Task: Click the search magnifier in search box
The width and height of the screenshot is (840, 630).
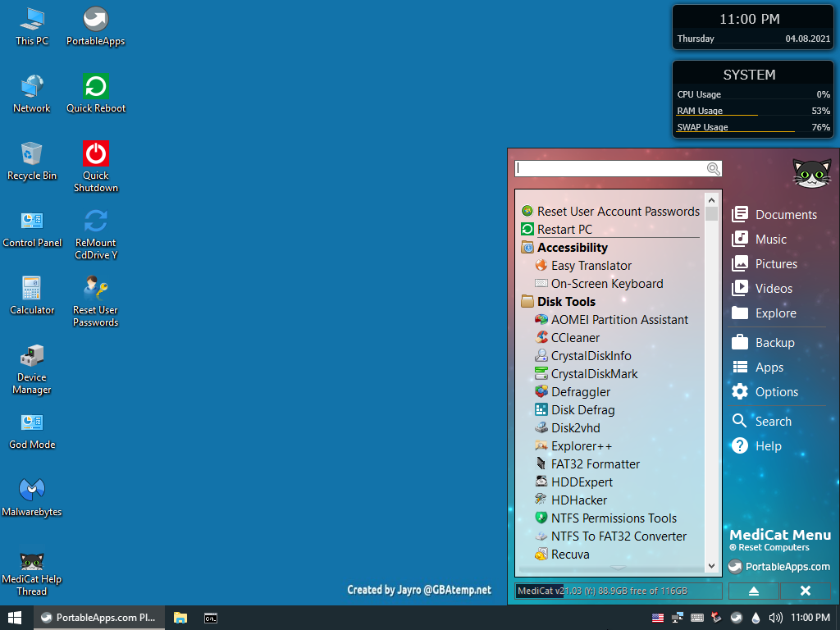Action: [x=713, y=169]
